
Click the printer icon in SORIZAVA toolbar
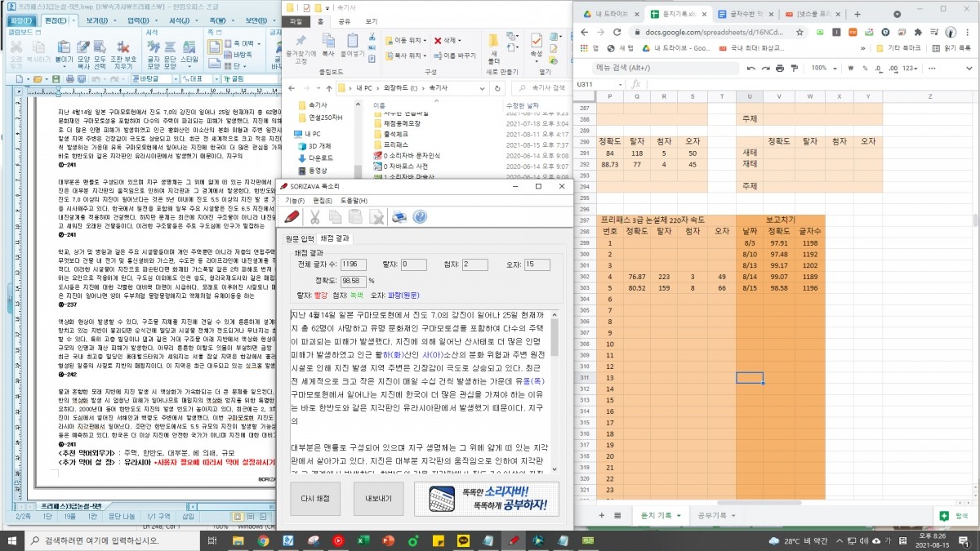pos(399,216)
